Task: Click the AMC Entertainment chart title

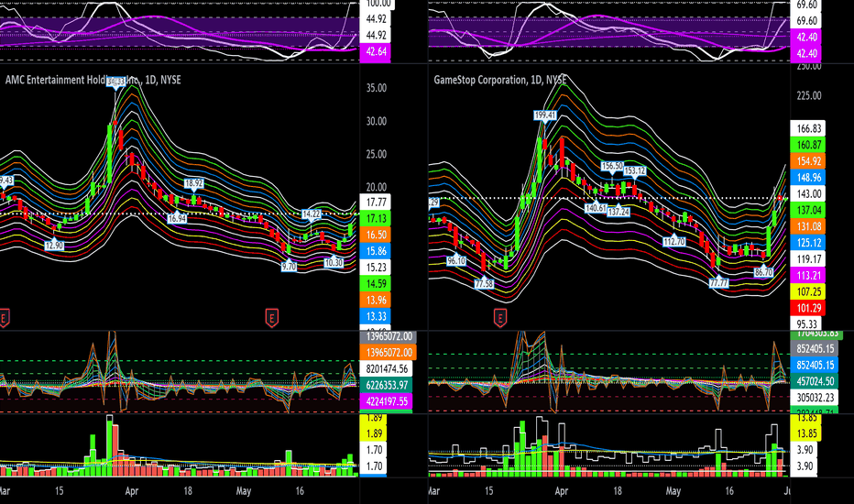Action: pos(93,80)
